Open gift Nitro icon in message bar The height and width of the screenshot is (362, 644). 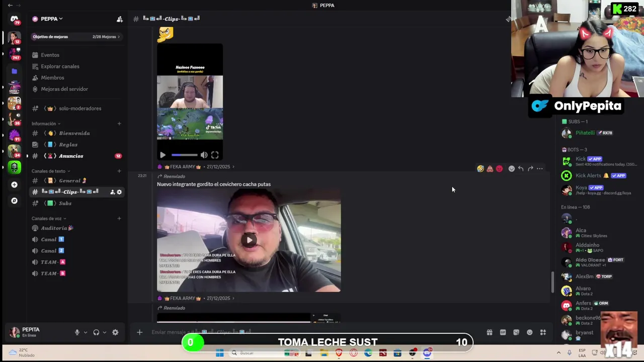489,332
